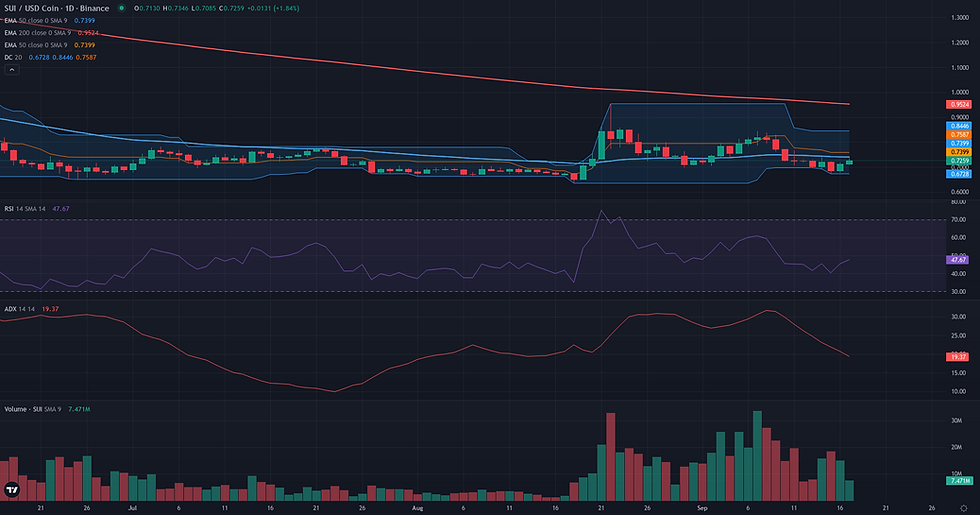Click red 19.37 ADX axis label
Screen dimensions: 980x515
tap(958, 357)
